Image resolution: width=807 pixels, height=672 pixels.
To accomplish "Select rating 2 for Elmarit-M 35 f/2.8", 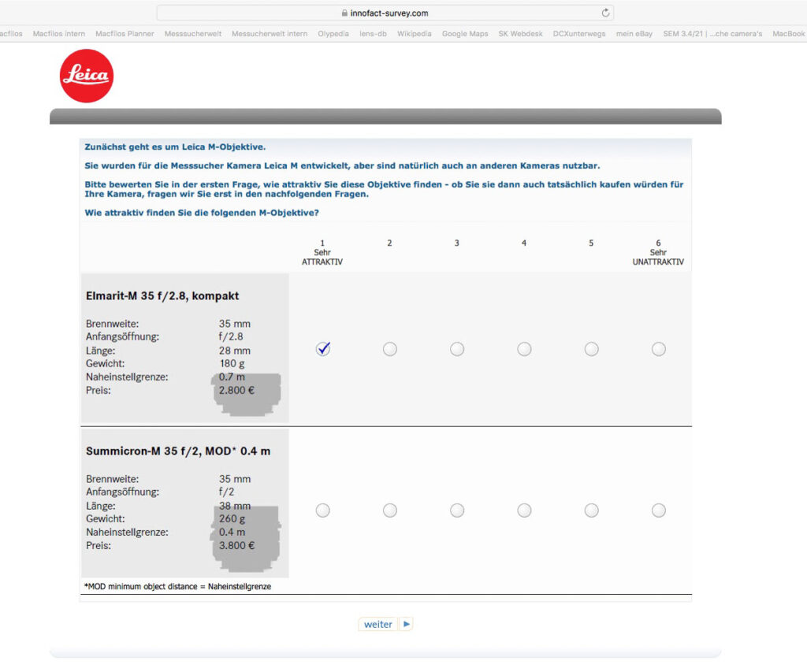I will pyautogui.click(x=390, y=349).
